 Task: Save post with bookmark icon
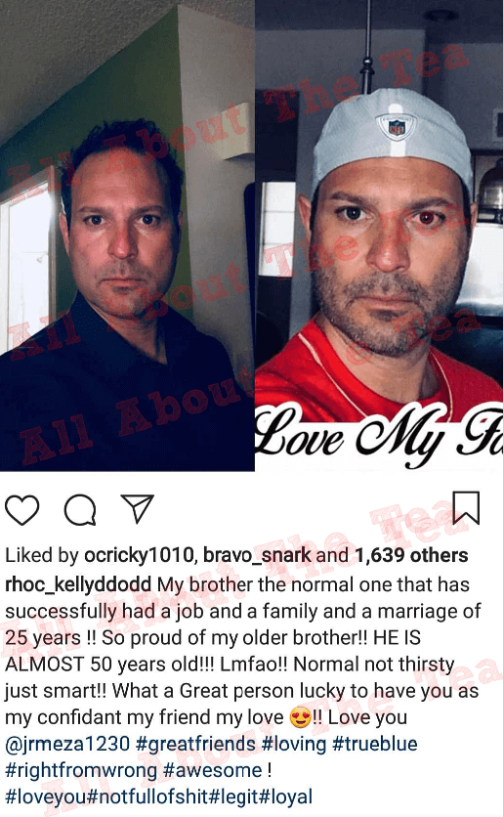(466, 507)
